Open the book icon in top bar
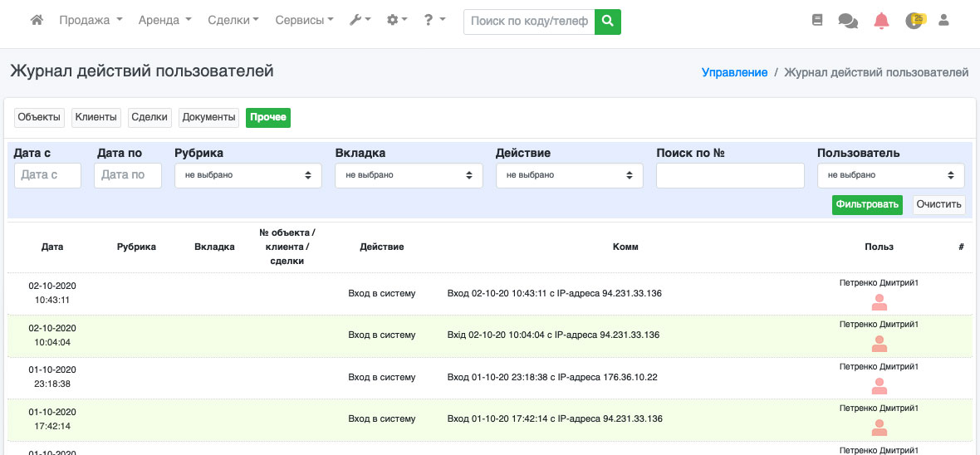Viewport: 980px width, 455px height. coord(817,21)
